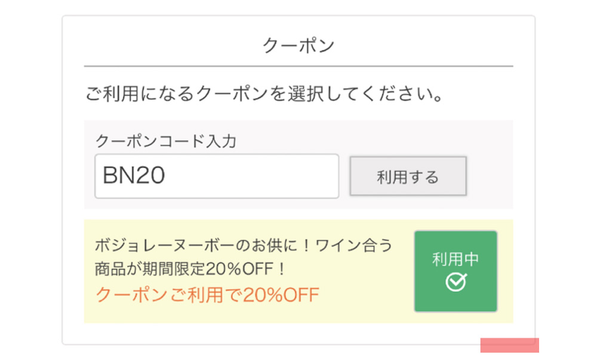Screen dimensions: 597x364
Task: Click the gray coupon code entry panel
Action: [x=490, y=165]
